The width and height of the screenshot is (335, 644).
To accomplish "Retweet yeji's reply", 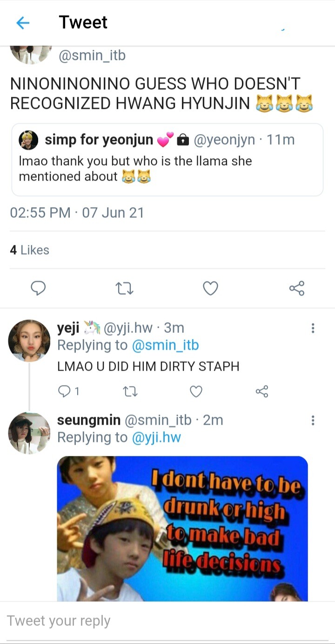I will (x=132, y=392).
